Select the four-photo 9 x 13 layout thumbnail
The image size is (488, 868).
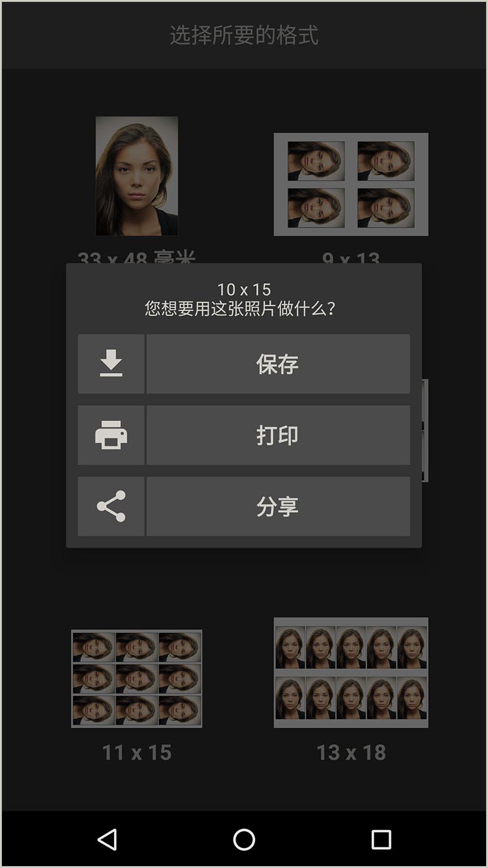[x=351, y=184]
